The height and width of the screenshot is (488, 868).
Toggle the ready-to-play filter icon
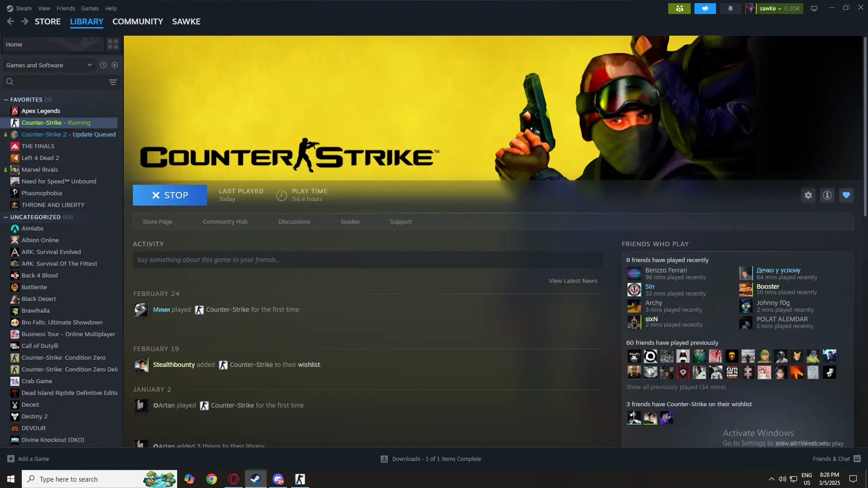tap(115, 65)
